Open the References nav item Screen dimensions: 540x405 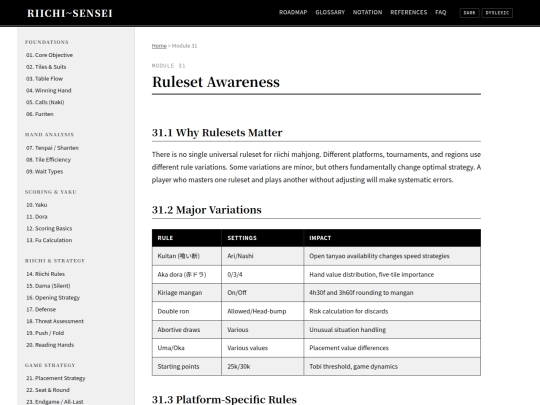click(x=408, y=12)
